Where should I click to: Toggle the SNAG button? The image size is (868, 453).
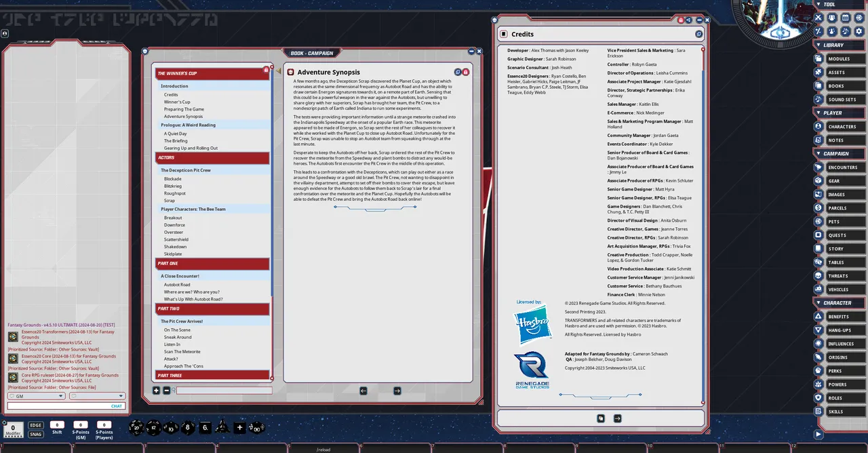pos(36,434)
